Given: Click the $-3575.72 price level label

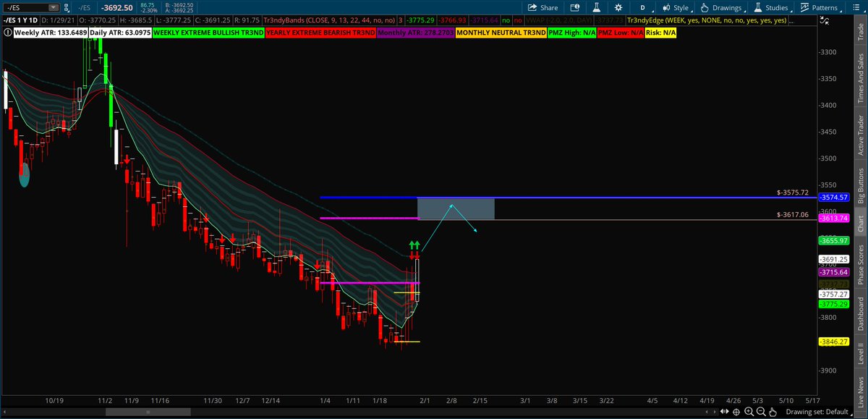Looking at the screenshot, I should [x=792, y=193].
